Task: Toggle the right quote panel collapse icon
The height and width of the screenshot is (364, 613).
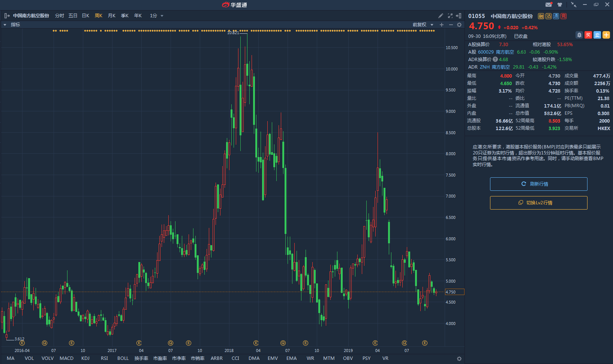Action: [x=459, y=16]
